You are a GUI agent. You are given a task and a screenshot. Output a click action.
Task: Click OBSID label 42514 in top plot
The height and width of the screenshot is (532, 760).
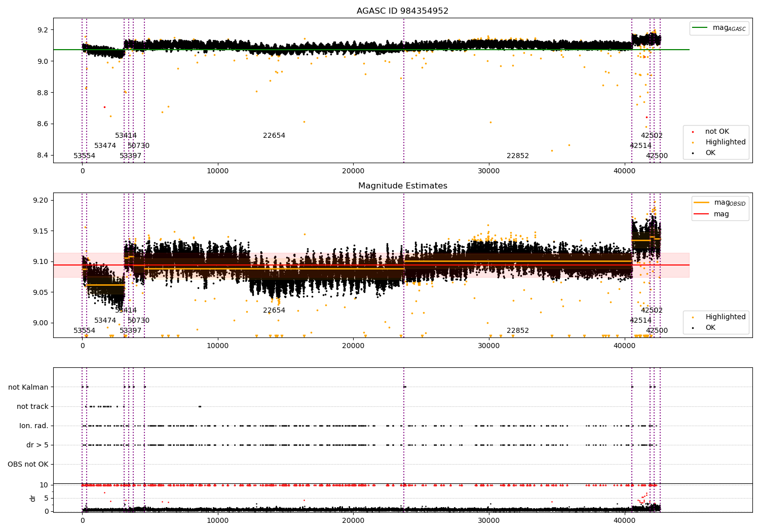click(640, 146)
